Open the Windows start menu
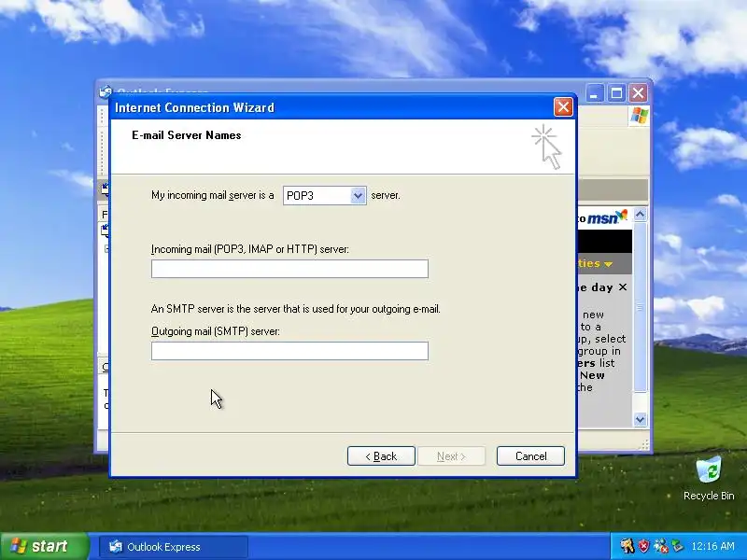Screen dimensions: 747x560 tap(45, 546)
